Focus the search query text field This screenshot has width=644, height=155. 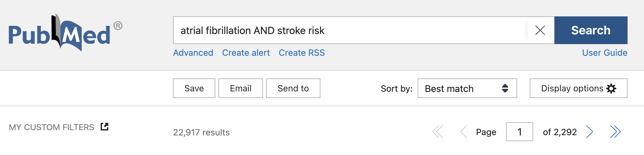(x=347, y=30)
